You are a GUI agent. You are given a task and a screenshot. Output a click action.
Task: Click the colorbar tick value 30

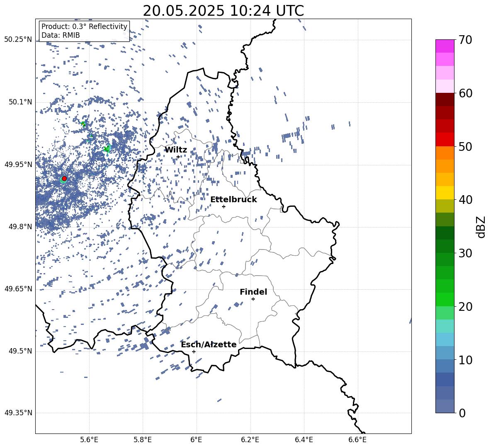[x=465, y=253]
